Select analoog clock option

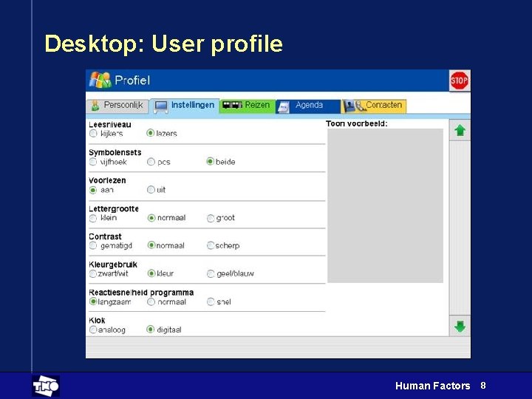(x=92, y=330)
